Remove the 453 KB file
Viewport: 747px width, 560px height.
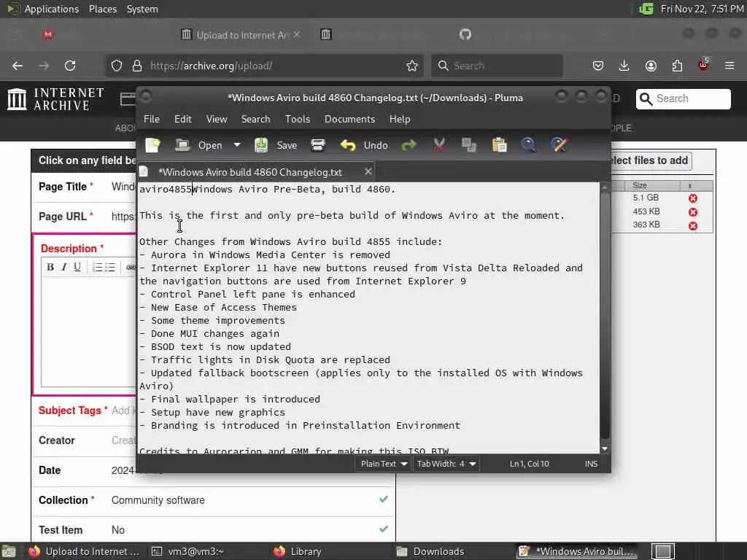(693, 212)
